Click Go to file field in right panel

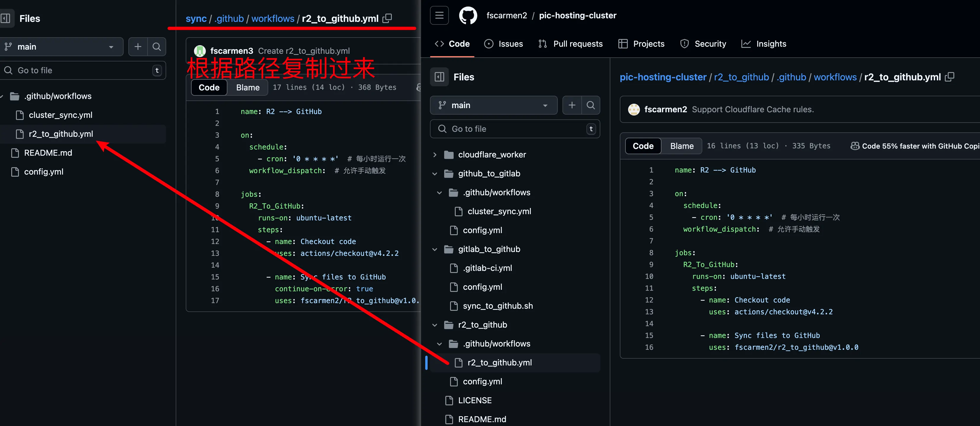515,129
